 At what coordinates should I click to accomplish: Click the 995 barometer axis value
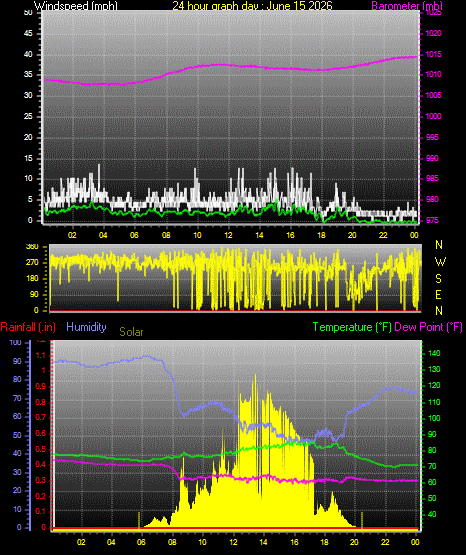point(432,137)
